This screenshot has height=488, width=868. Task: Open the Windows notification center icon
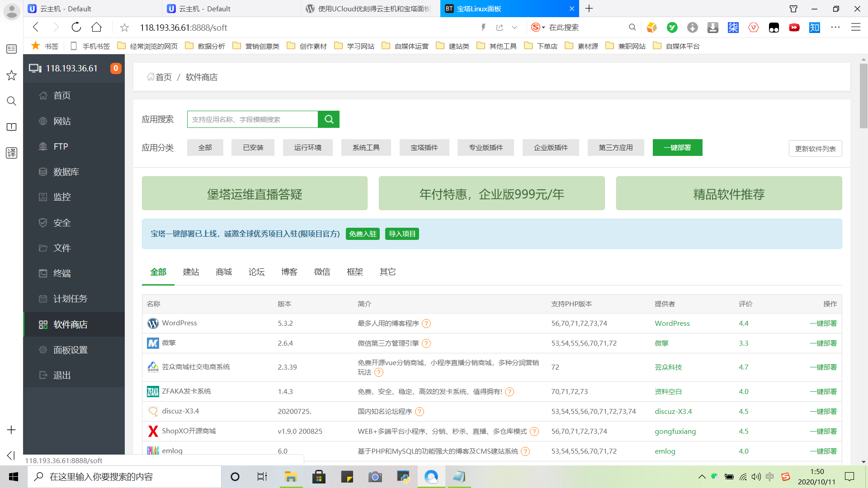(x=849, y=477)
